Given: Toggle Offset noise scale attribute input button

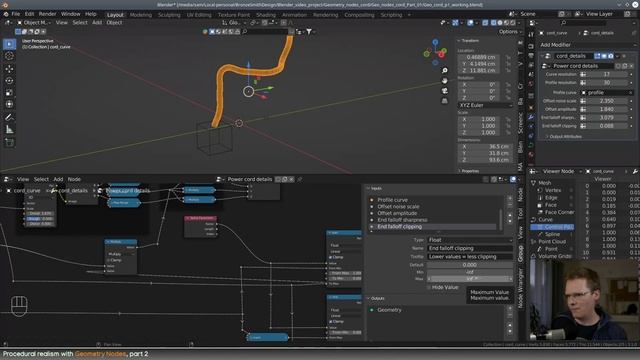Looking at the screenshot, I should click(x=583, y=101).
